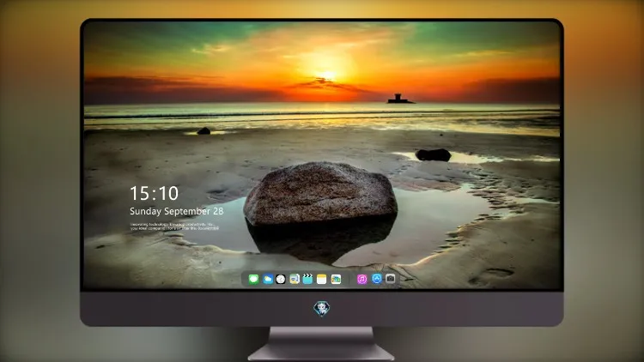Open the pink iTunes Music app
644x362 pixels.
click(361, 280)
